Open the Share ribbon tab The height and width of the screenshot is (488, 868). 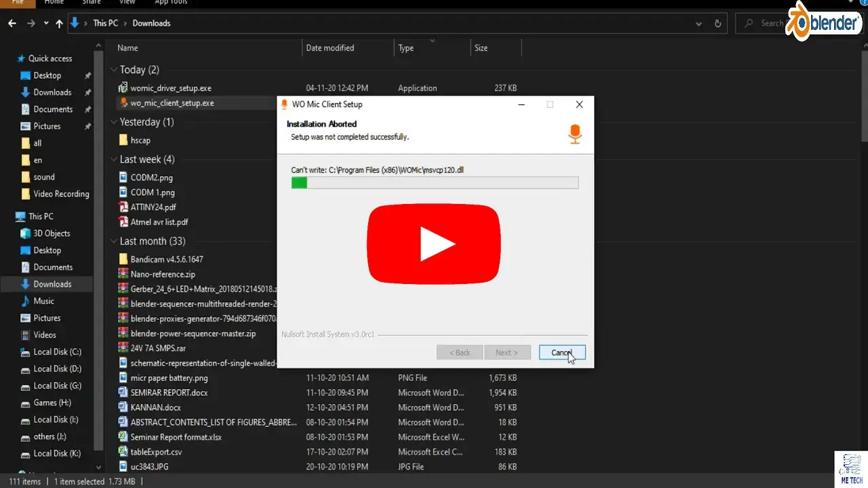[92, 3]
